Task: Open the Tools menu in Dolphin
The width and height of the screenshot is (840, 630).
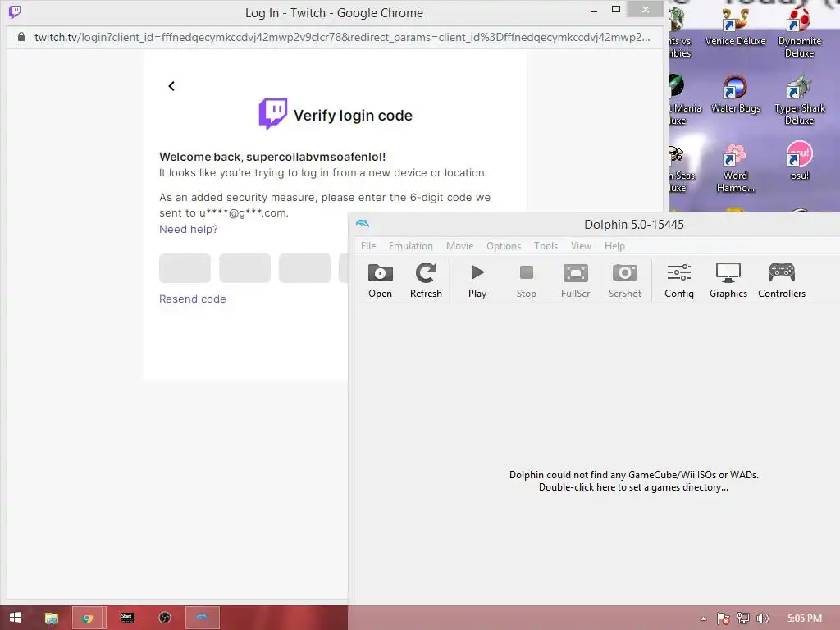Action: [x=546, y=246]
